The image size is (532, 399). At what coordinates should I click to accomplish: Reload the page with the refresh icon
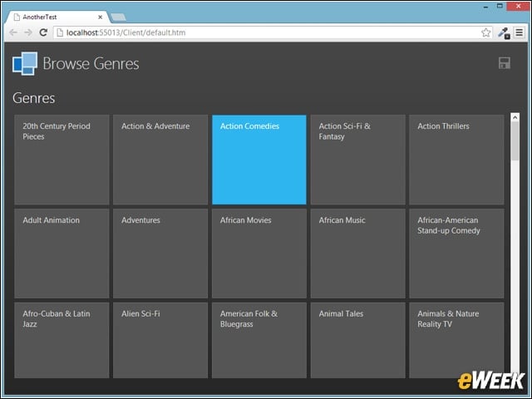[x=43, y=32]
